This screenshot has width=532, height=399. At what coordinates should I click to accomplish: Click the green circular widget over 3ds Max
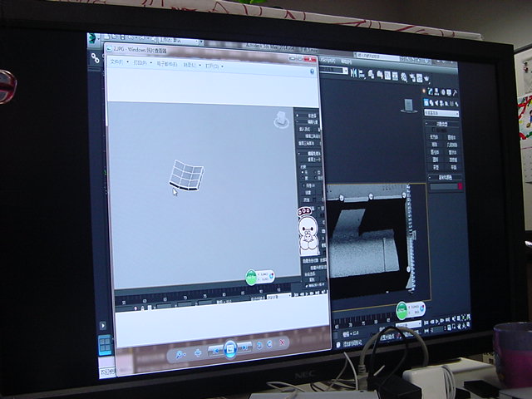(402, 310)
